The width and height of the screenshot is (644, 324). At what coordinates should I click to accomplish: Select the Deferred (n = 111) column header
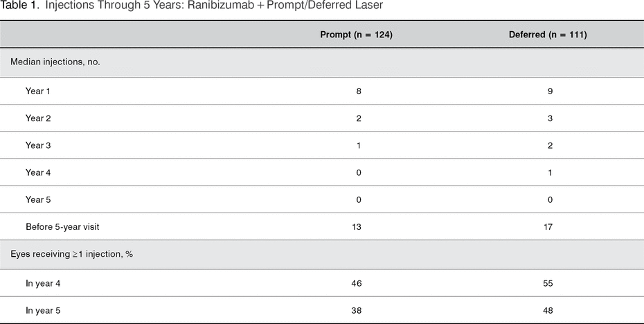click(548, 35)
